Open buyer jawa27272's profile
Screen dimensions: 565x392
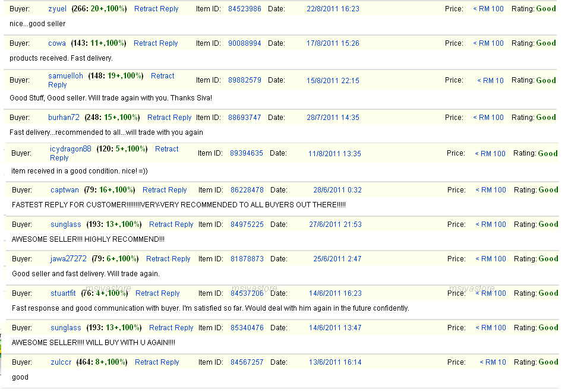click(x=68, y=259)
